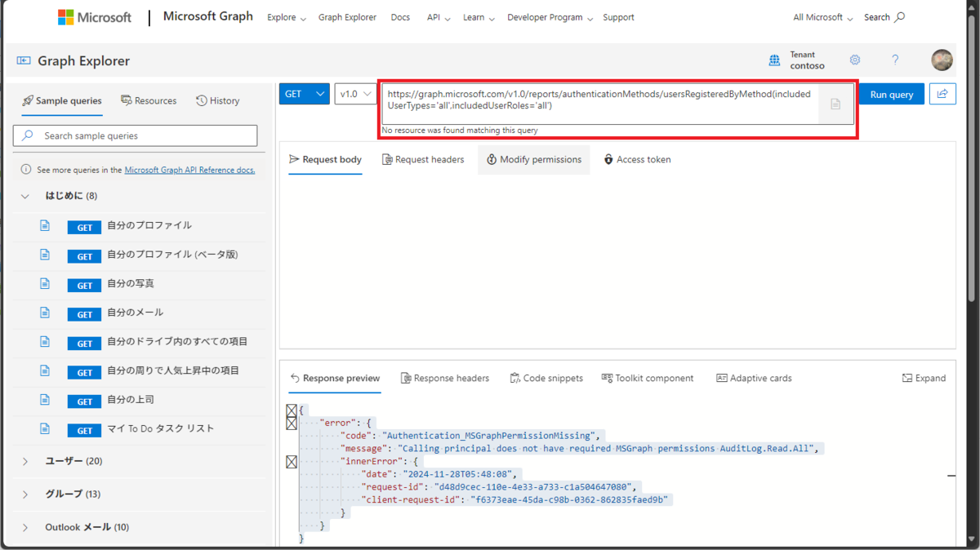980x550 pixels.
Task: Collapse the top-level JSON brace fold marker
Action: coord(292,410)
